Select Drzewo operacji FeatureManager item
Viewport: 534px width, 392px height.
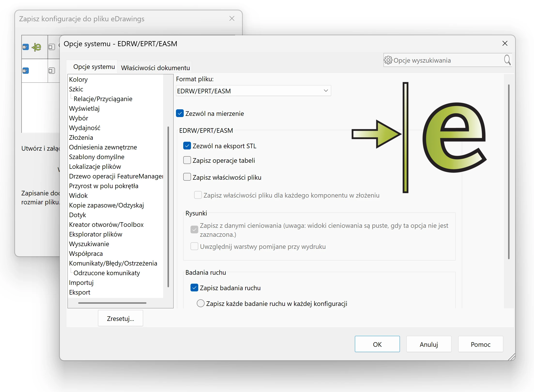point(116,176)
